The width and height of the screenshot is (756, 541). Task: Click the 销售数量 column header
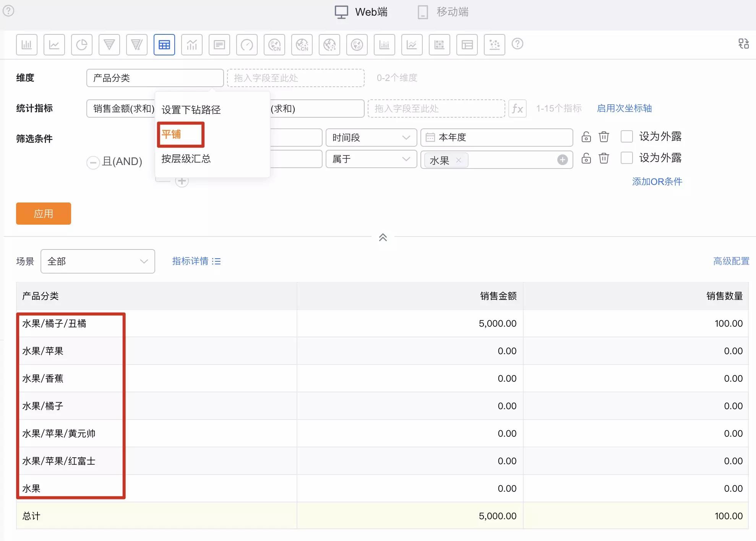(x=636, y=296)
